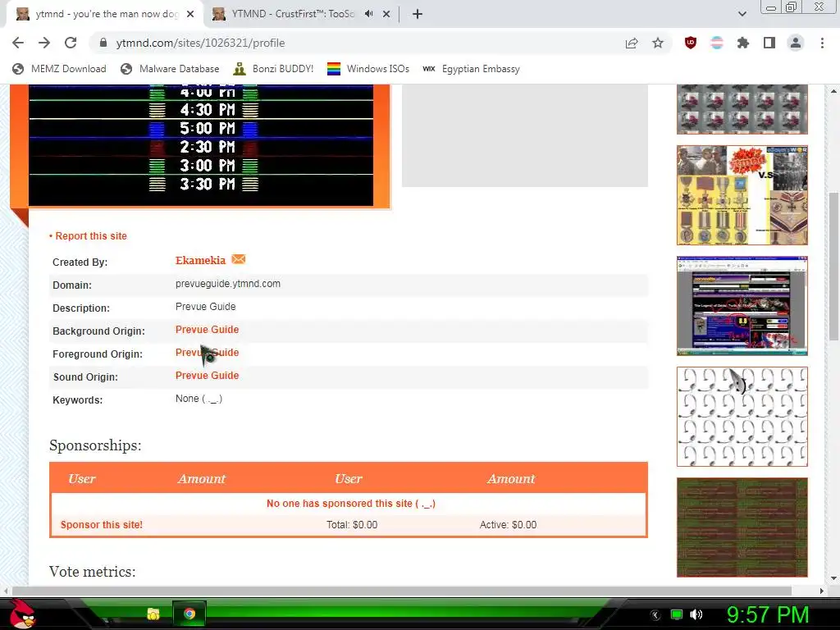Open the Egyptian Embassy bookmark
The height and width of the screenshot is (630, 840).
471,69
